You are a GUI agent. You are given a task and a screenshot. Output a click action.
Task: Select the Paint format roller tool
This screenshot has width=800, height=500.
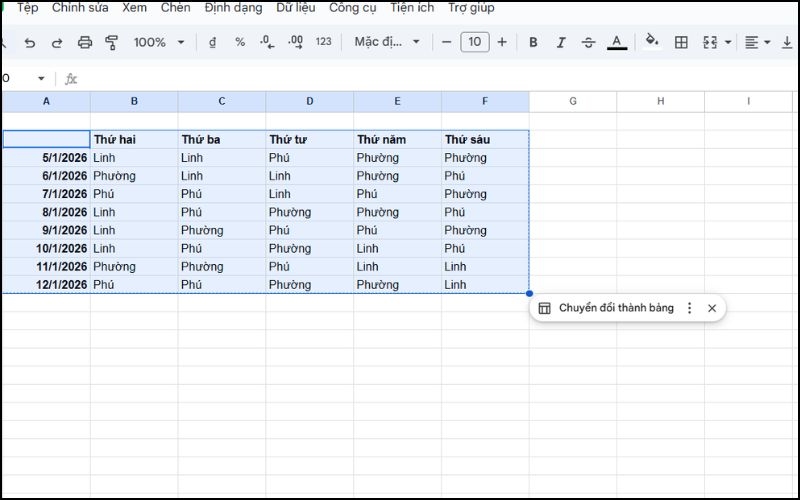(x=111, y=42)
